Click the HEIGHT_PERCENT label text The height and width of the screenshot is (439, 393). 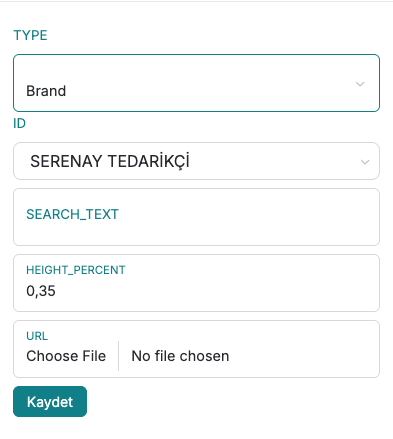coord(76,270)
